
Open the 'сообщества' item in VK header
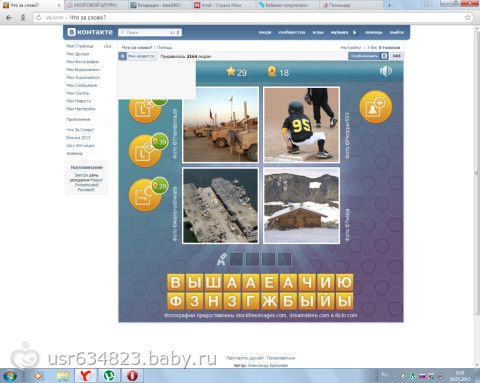[x=292, y=32]
